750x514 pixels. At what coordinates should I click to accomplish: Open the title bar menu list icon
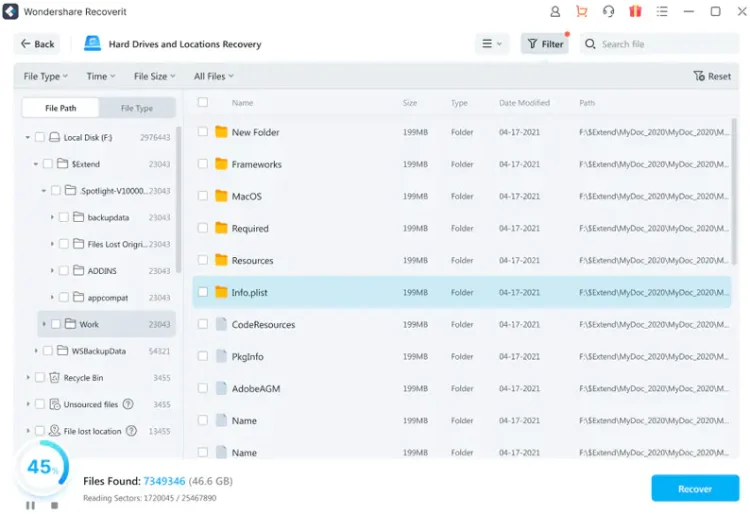[x=662, y=11]
